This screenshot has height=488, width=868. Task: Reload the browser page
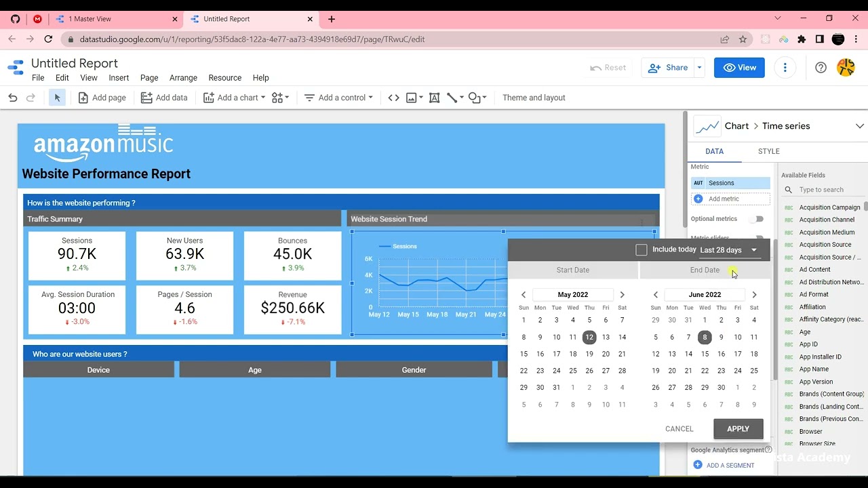coord(48,39)
